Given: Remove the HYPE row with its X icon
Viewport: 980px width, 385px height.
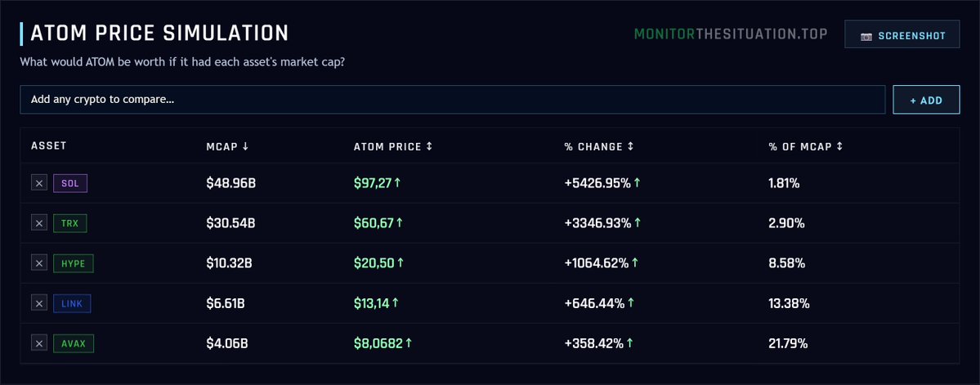Looking at the screenshot, I should pos(39,263).
